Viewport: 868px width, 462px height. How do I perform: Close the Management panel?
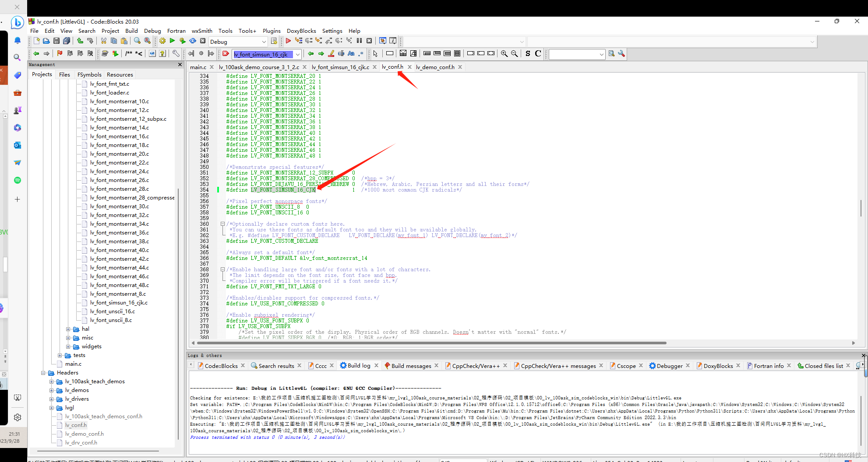[x=180, y=64]
